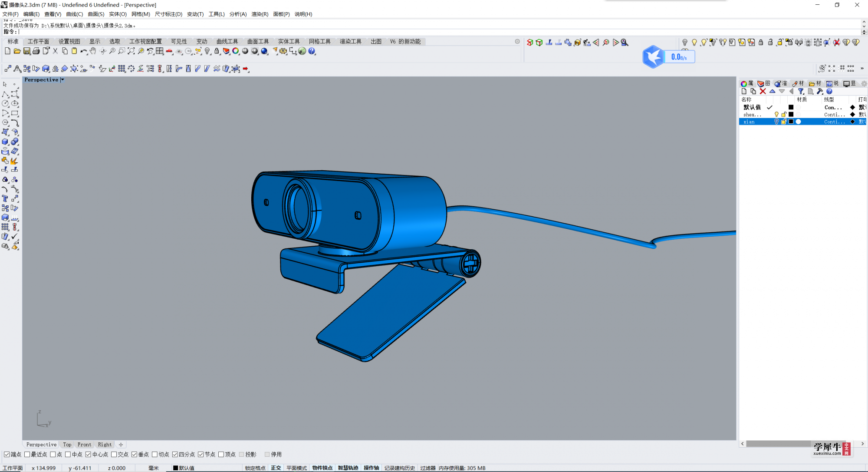This screenshot has height=472, width=868.
Task: Save the model with the floppy icon
Action: point(26,51)
